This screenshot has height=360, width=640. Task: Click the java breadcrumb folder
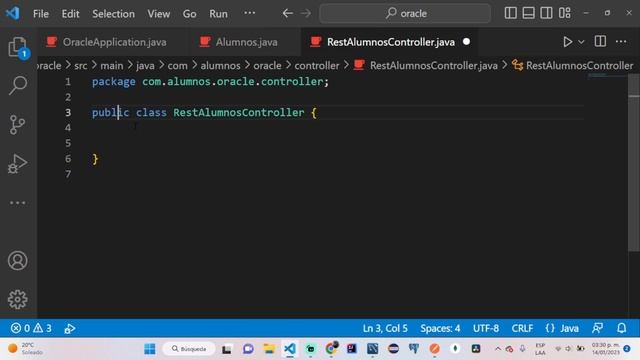click(x=145, y=66)
